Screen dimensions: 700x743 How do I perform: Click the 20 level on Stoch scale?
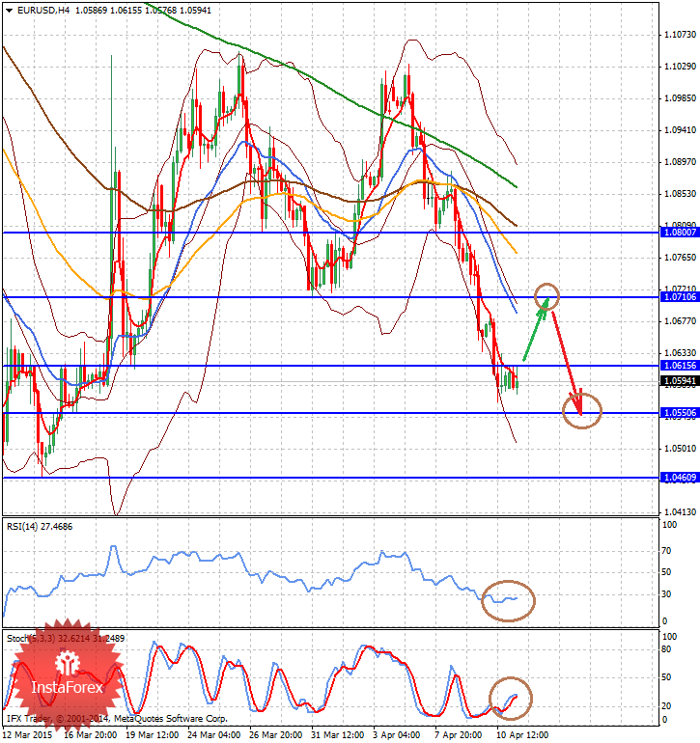pos(666,706)
